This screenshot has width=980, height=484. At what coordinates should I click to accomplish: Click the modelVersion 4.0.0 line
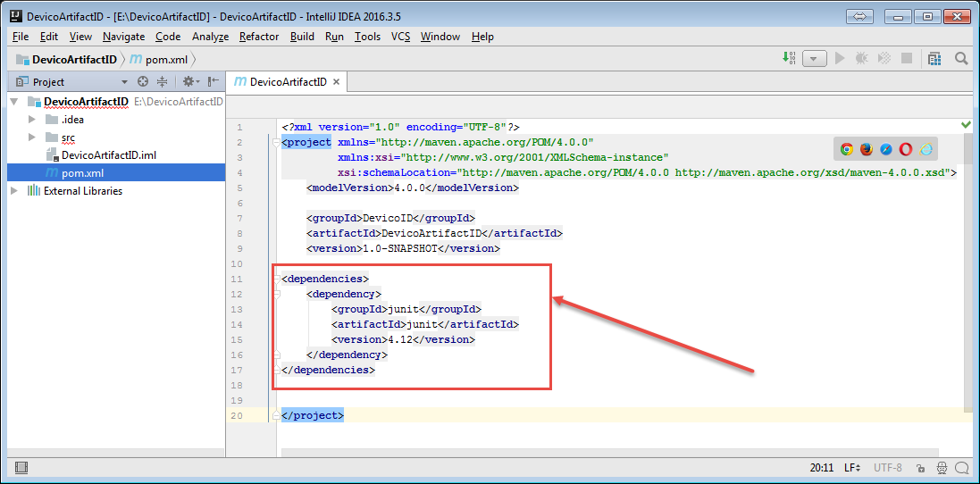point(413,188)
